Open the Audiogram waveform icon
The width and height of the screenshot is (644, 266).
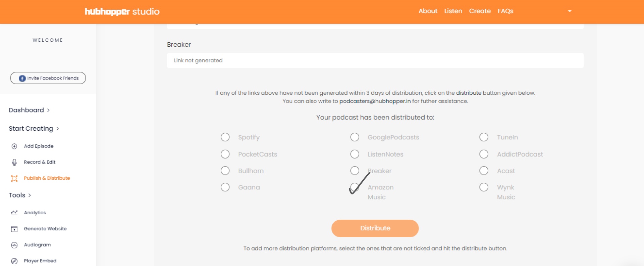[14, 245]
